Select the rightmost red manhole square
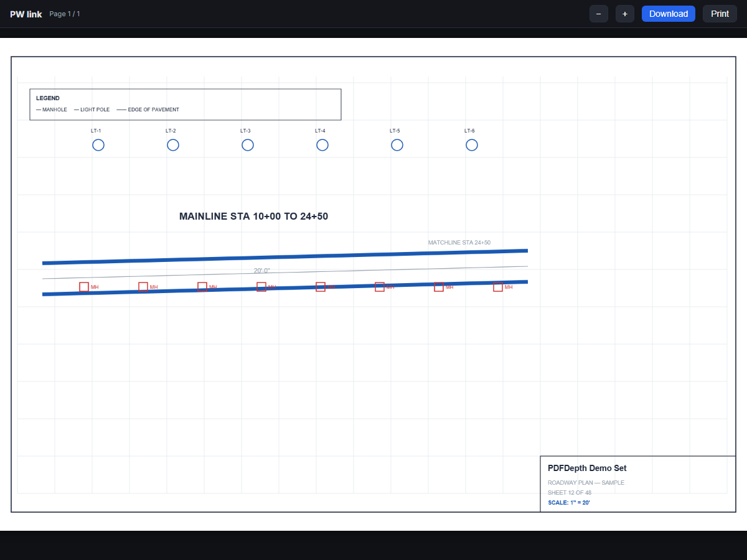Image resolution: width=747 pixels, height=560 pixels. (498, 287)
